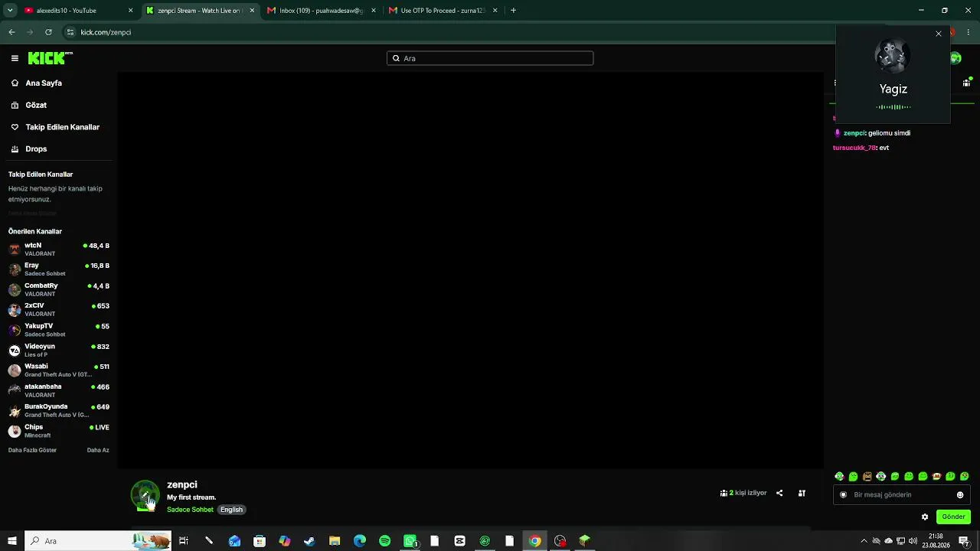Click the Gönder send button
Image resolution: width=980 pixels, height=551 pixels.
953,517
